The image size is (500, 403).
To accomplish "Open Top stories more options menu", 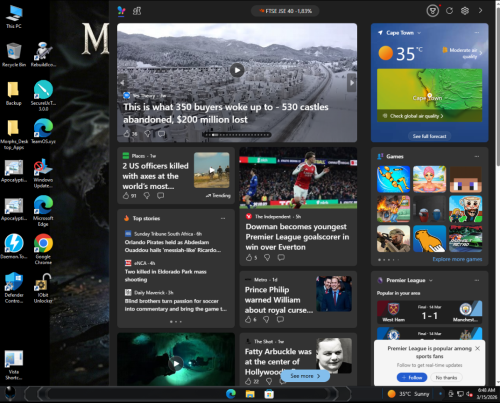I will (223, 218).
